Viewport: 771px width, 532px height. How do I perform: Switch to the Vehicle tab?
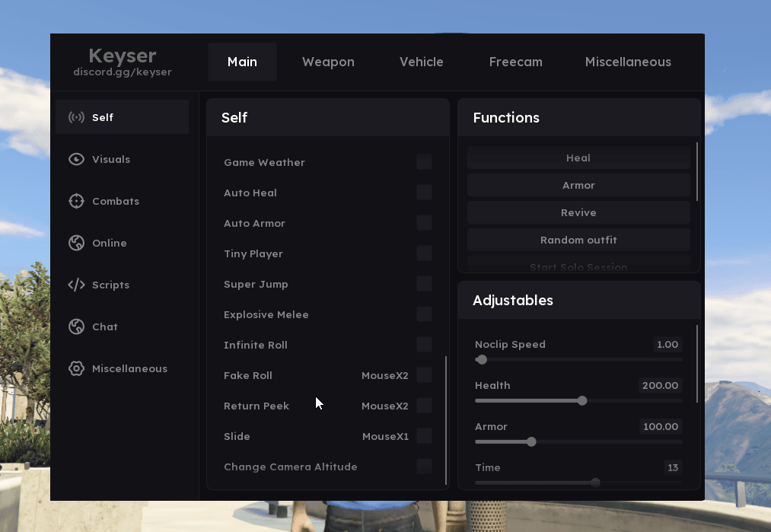[421, 62]
